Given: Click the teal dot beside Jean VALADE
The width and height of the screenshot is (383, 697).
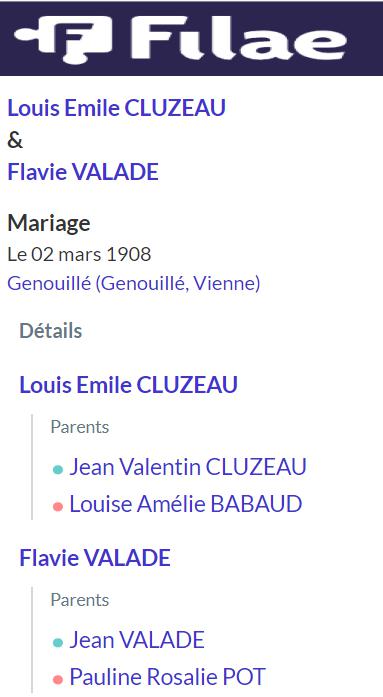Looking at the screenshot, I should pyautogui.click(x=58, y=642).
